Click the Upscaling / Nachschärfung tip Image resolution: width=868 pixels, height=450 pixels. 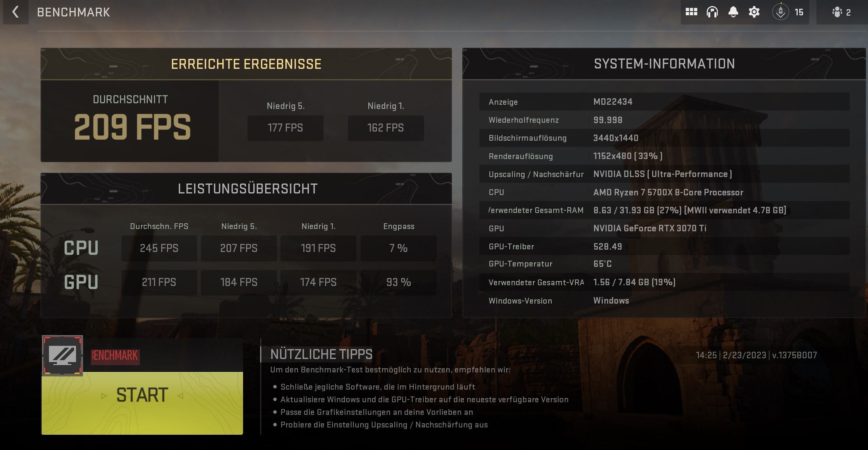coord(384,425)
